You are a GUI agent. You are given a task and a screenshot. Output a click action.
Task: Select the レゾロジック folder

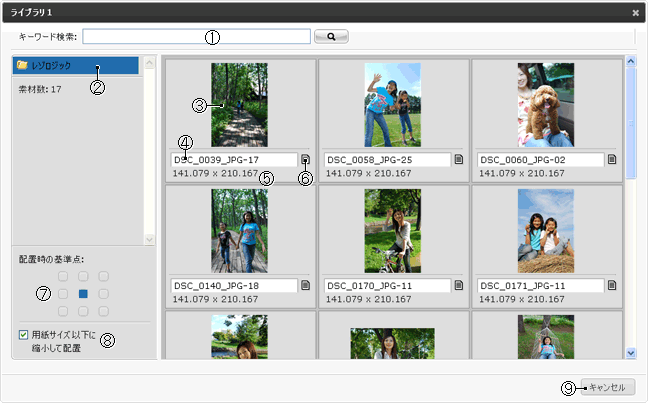(x=76, y=65)
